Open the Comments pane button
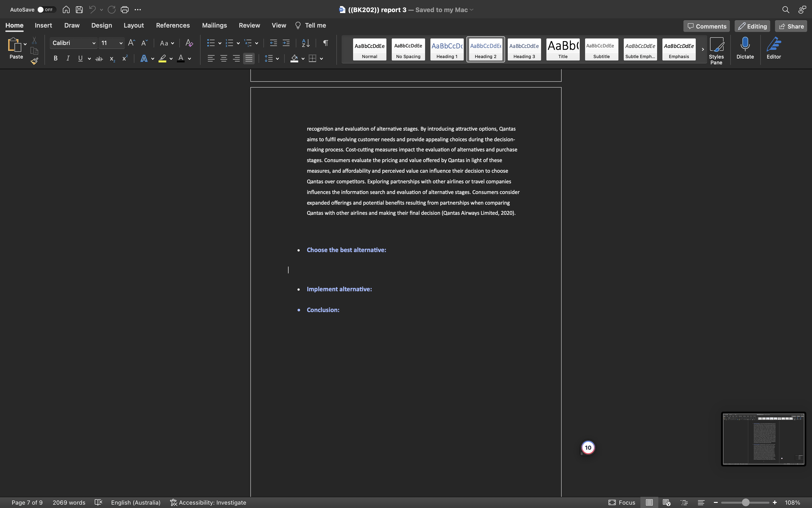This screenshot has height=508, width=812. (706, 26)
